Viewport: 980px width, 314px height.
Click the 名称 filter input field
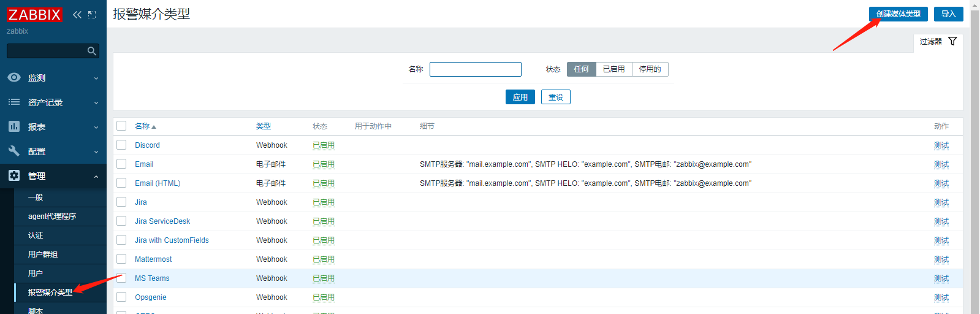(x=476, y=69)
